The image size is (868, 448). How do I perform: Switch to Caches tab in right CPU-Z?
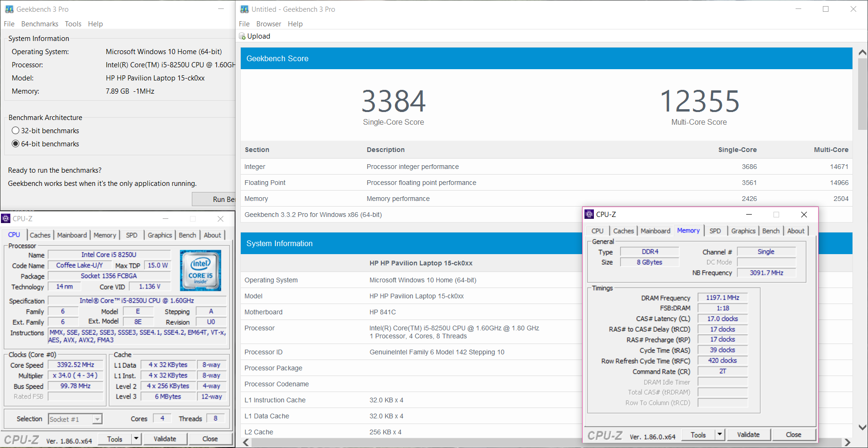click(x=623, y=231)
